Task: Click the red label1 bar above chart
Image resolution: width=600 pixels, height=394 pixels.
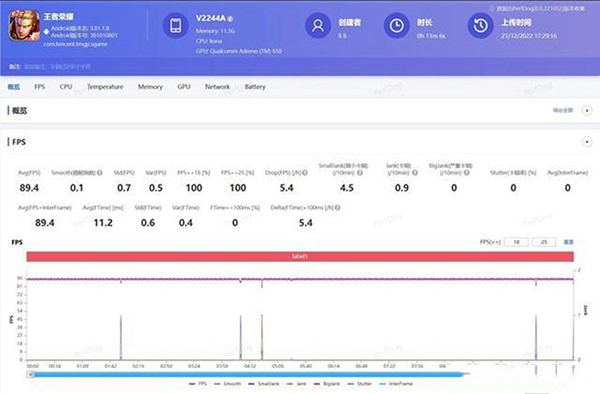Action: coord(300,256)
